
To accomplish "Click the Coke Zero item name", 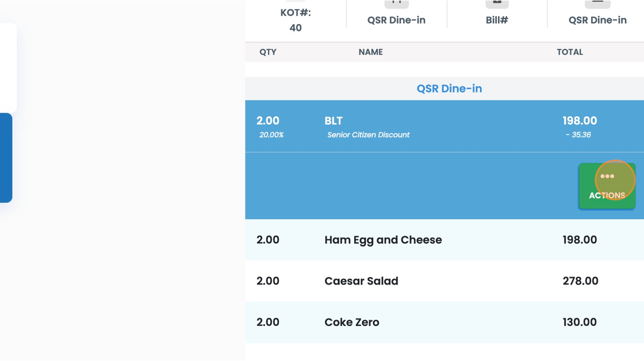I will click(x=351, y=322).
